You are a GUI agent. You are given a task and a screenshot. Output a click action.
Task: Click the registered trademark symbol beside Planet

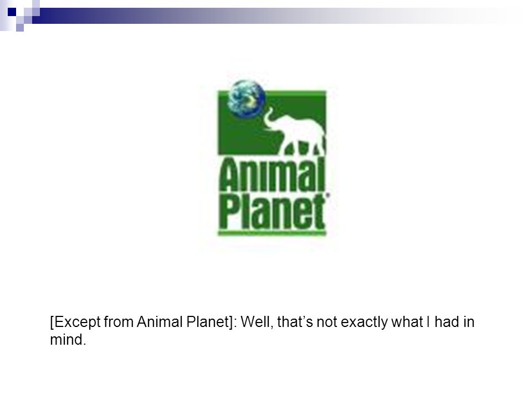point(328,195)
